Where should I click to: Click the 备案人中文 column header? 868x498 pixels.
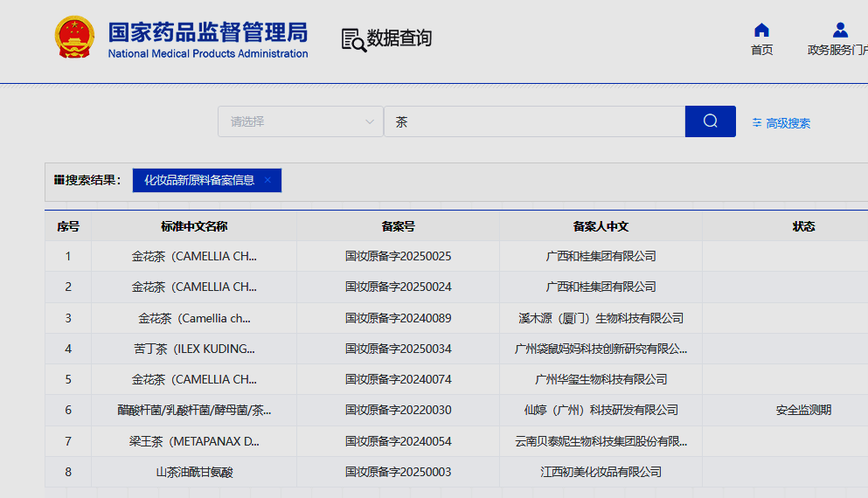point(601,226)
